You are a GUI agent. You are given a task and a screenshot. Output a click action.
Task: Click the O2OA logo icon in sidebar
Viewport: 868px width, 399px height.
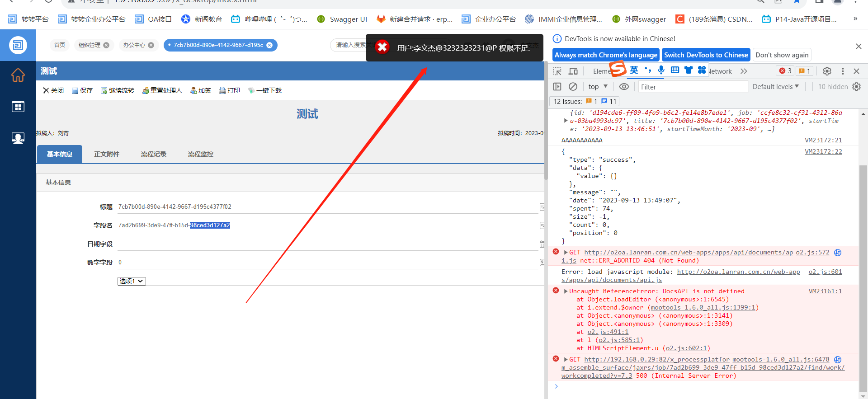(18, 45)
